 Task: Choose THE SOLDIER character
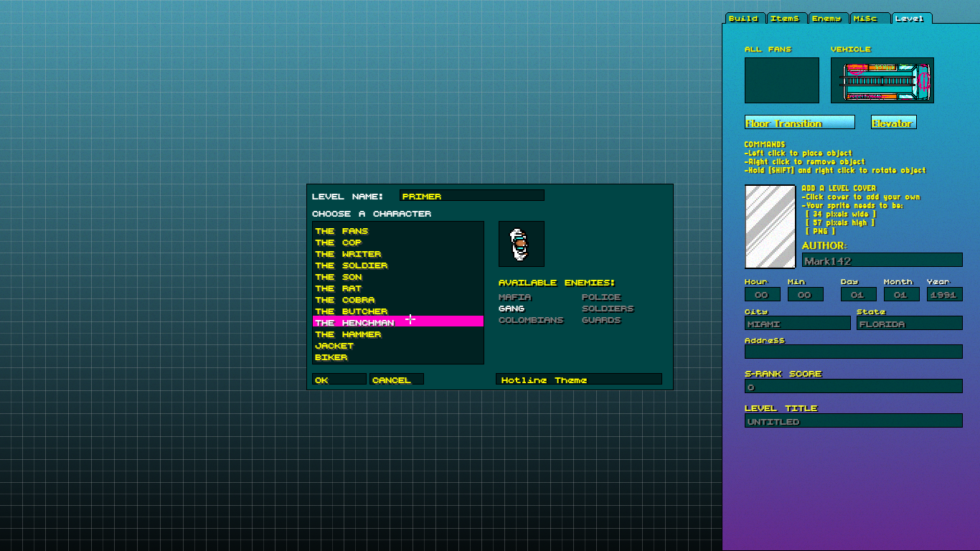(398, 265)
